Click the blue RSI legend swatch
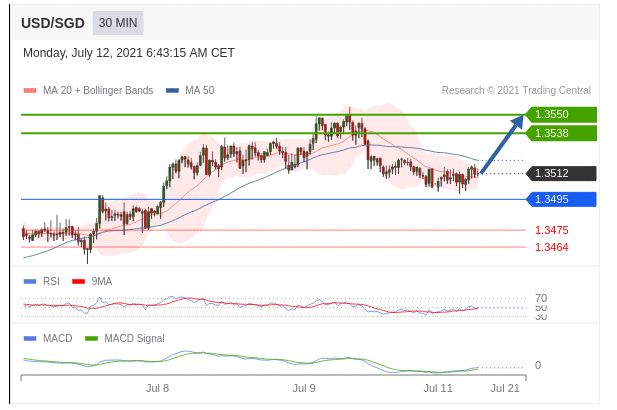This screenshot has width=617, height=410. click(30, 281)
